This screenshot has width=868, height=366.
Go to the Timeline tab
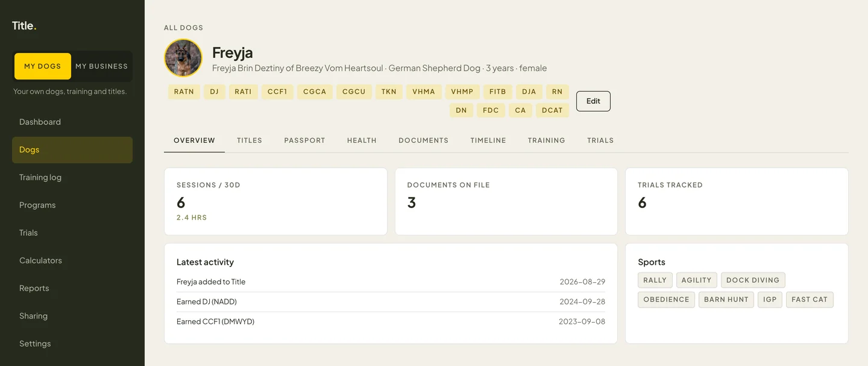488,140
